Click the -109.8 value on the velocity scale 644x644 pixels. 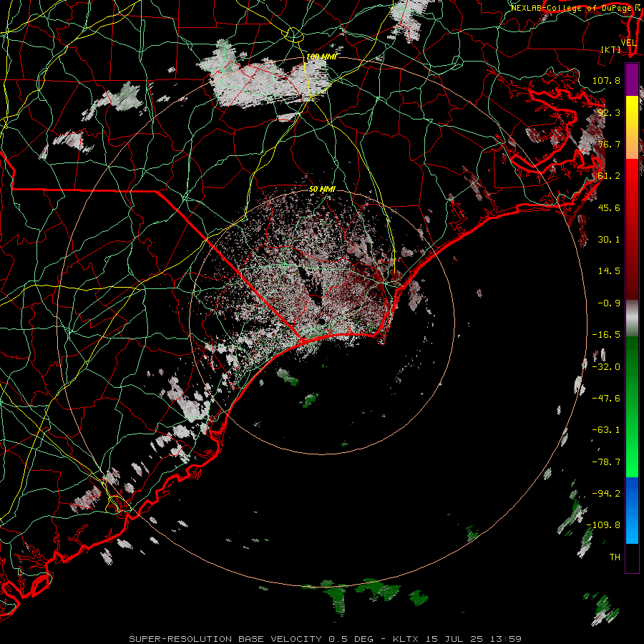pyautogui.click(x=603, y=525)
